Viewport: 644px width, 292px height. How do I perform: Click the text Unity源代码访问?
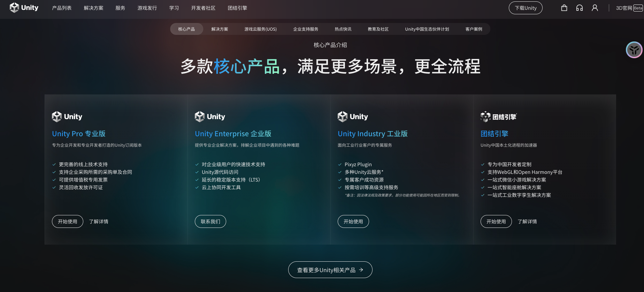coord(220,172)
